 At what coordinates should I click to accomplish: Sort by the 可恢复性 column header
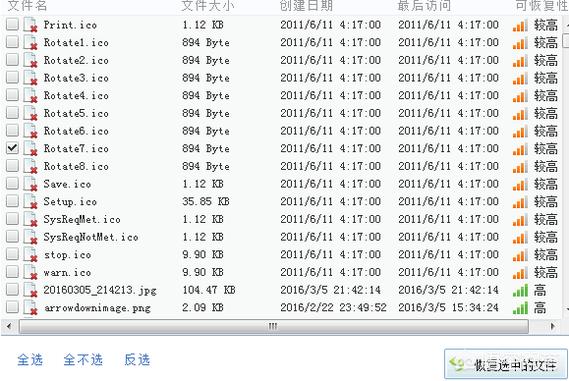(542, 5)
